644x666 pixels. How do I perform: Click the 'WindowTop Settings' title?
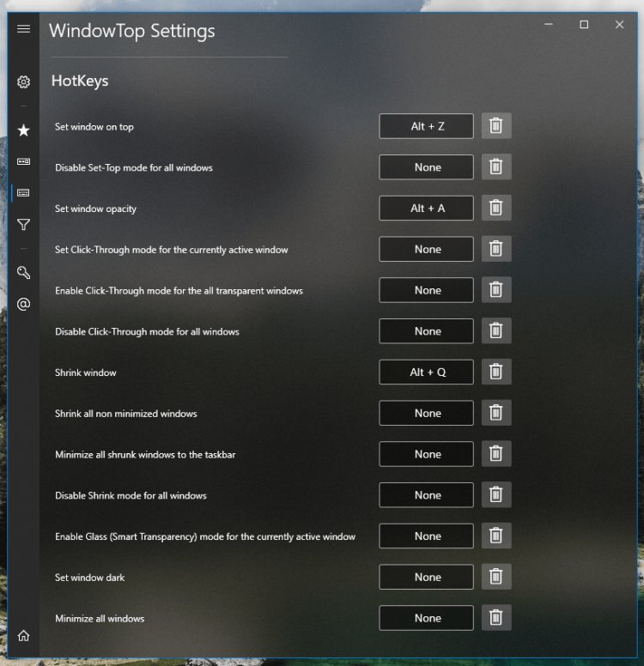coord(131,31)
